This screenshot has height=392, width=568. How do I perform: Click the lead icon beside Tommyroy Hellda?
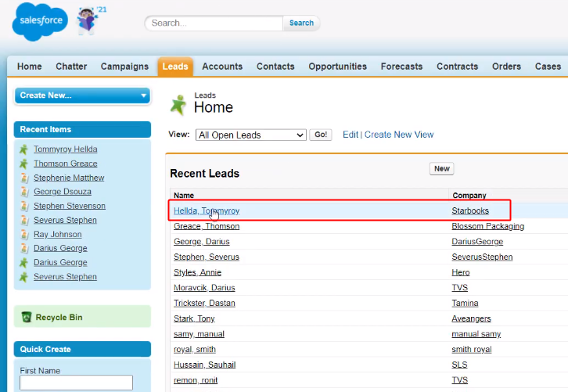coord(24,149)
